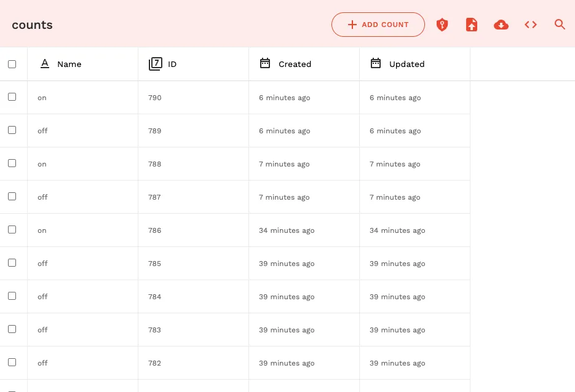This screenshot has height=392, width=575.
Task: Click '34 minutes ago' created cell
Action: (x=287, y=230)
